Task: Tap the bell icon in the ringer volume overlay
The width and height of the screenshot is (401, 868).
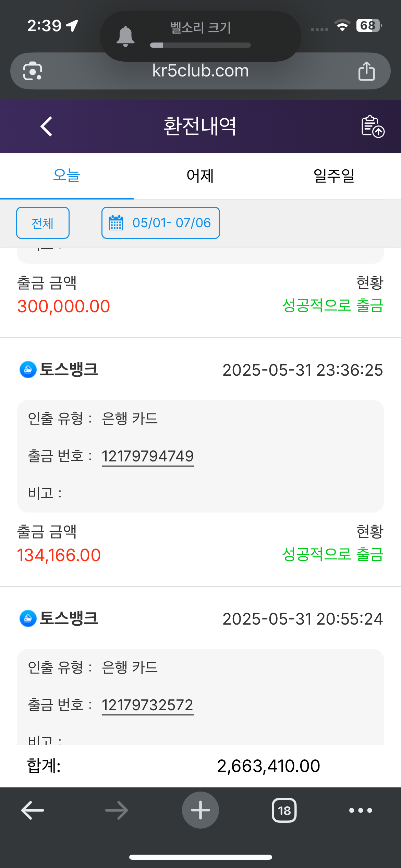Action: pos(125,36)
